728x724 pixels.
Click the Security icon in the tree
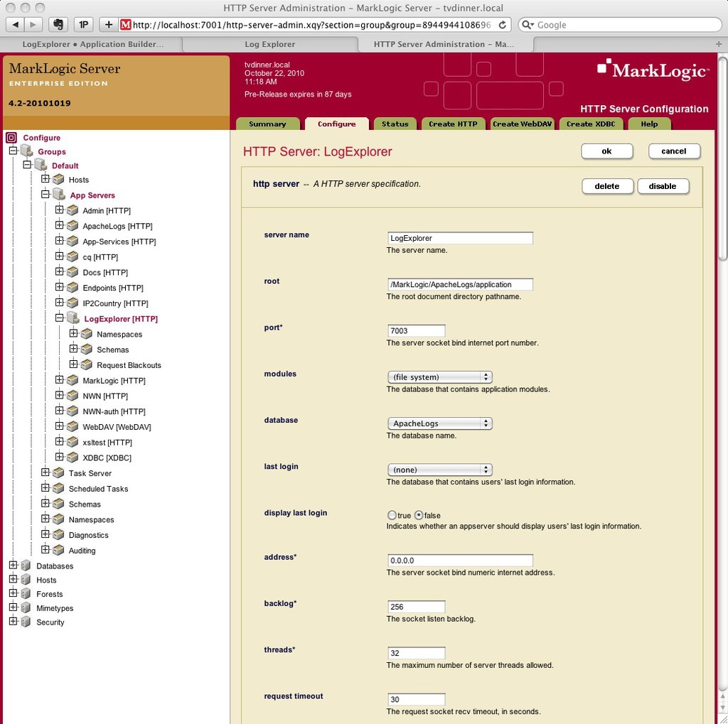[26, 622]
